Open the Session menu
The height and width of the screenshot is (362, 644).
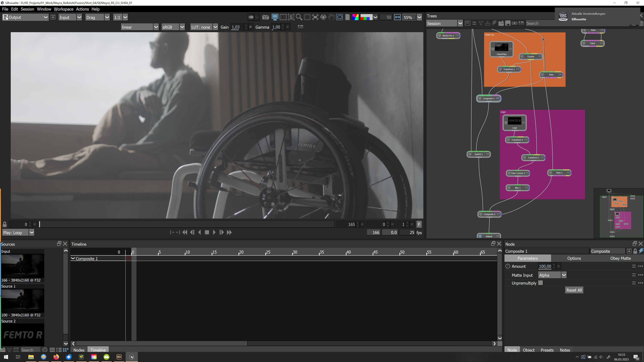point(27,9)
